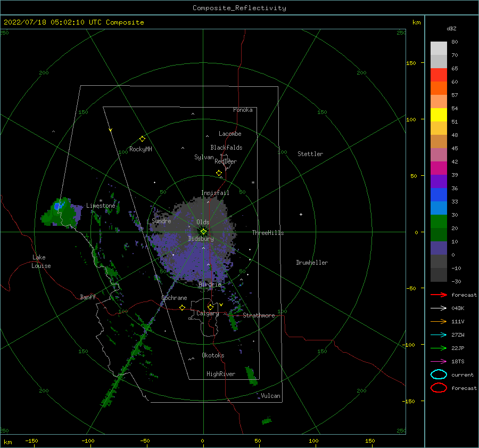Viewport: 479px width, 448px height.
Task: Click the cyan 27ZW arrow icon
Action: point(439,335)
